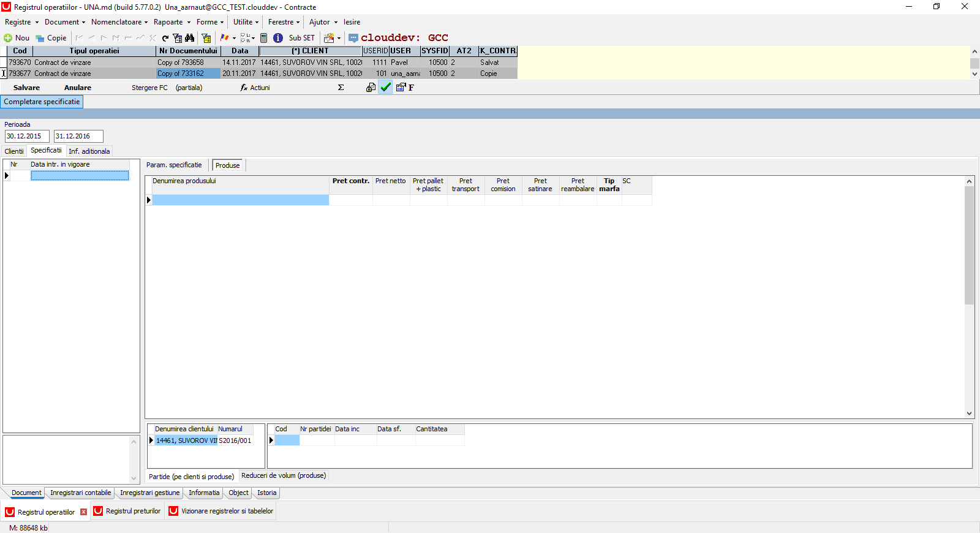Viewport: 980px width, 533px height.
Task: Switch to Inregistrari contabile bottom tab
Action: click(81, 493)
